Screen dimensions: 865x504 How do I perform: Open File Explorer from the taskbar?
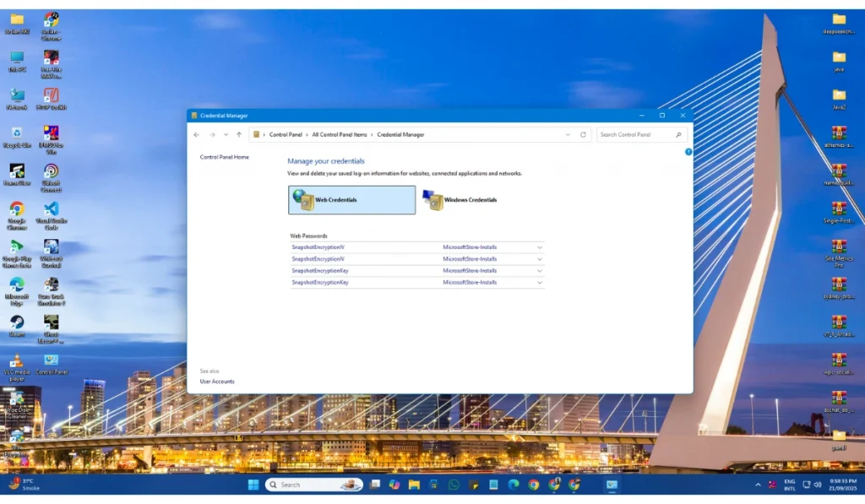tap(414, 485)
